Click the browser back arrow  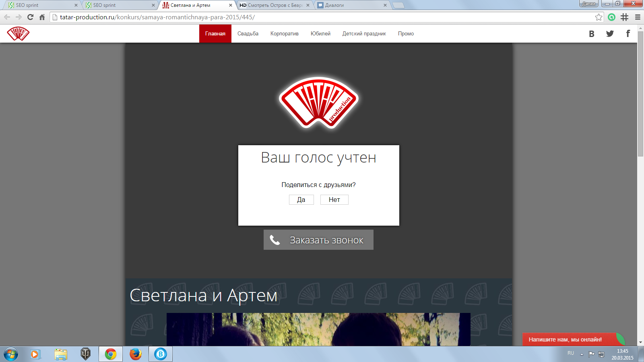7,17
